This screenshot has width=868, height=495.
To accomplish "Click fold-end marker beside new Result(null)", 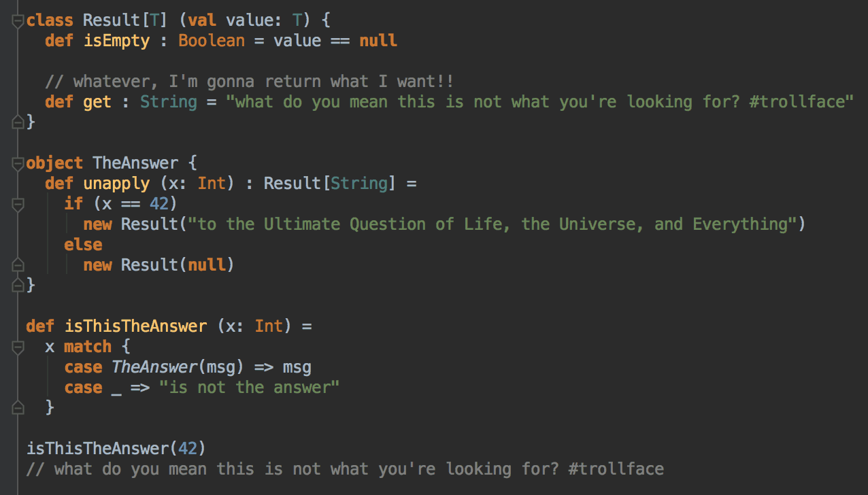I will tap(18, 265).
